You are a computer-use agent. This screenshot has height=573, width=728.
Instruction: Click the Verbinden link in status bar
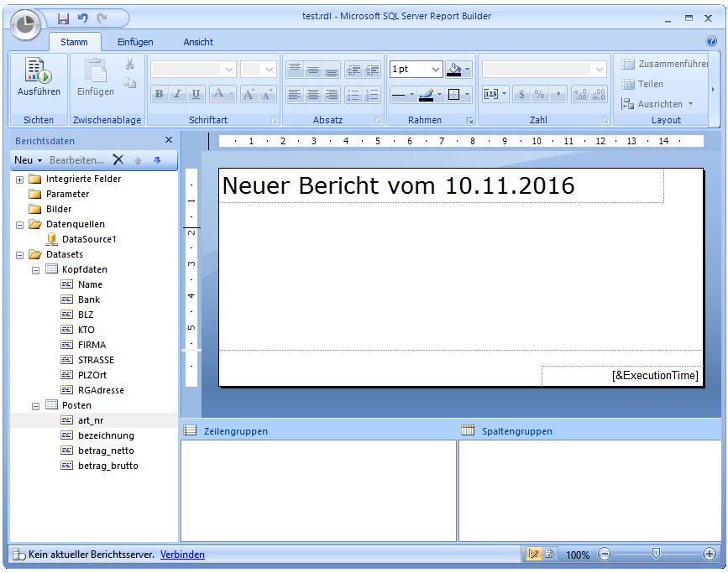[182, 555]
